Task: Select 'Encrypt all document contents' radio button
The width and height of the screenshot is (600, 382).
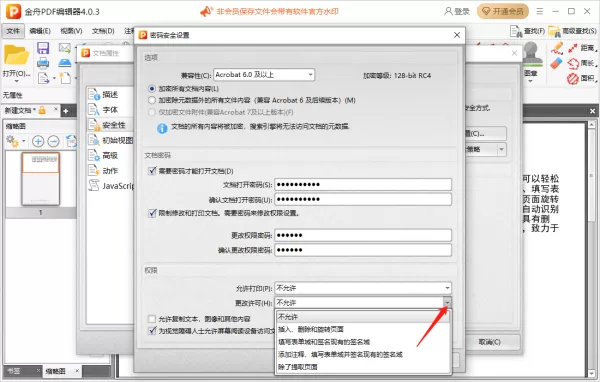Action: tap(152, 89)
